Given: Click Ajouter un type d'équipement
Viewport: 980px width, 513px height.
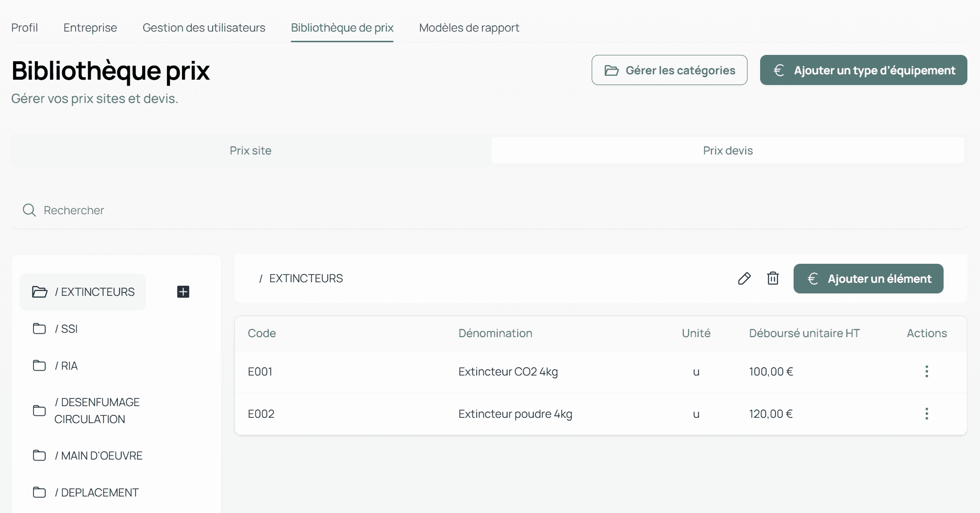Looking at the screenshot, I should (863, 70).
